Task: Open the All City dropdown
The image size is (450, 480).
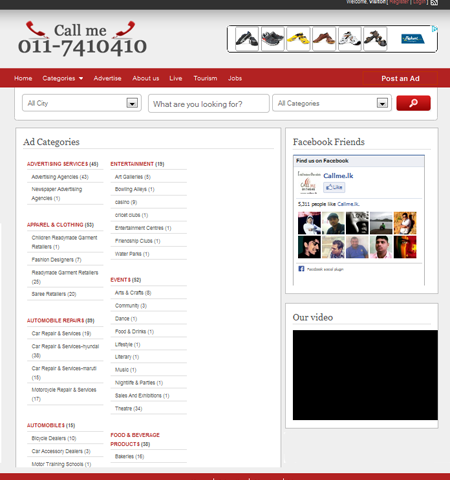Action: 82,103
